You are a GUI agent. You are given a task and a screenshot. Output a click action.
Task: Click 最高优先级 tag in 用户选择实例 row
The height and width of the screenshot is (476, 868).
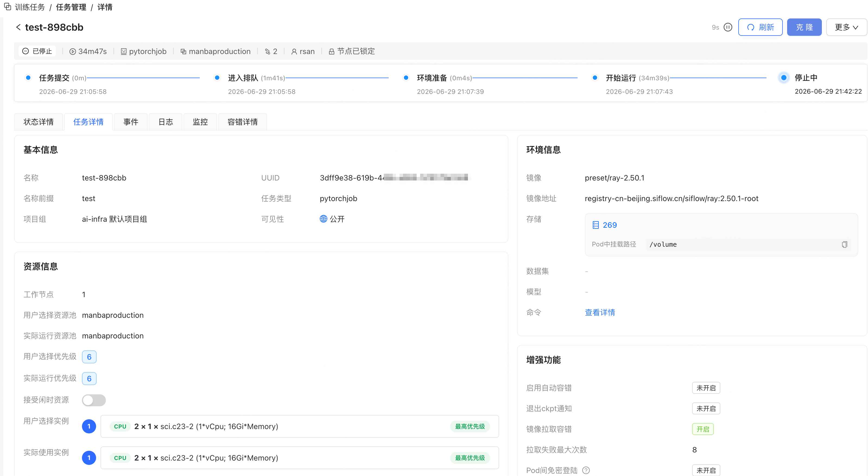click(470, 427)
